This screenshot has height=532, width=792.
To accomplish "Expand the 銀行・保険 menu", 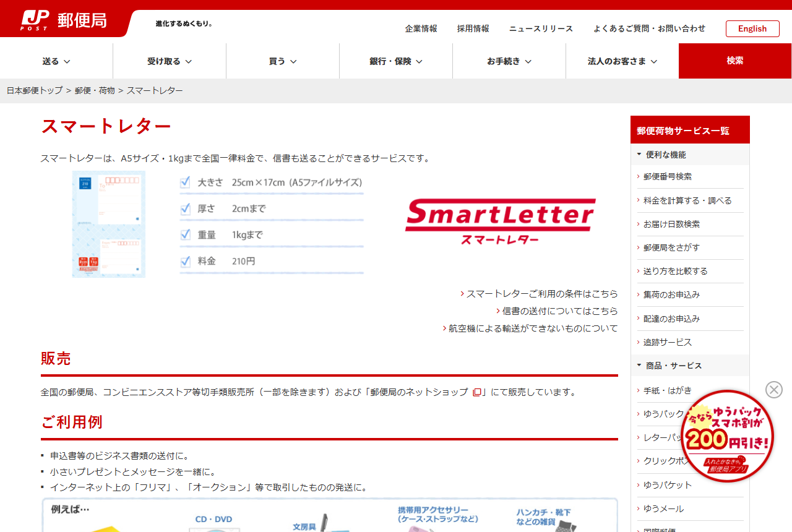I will [396, 61].
